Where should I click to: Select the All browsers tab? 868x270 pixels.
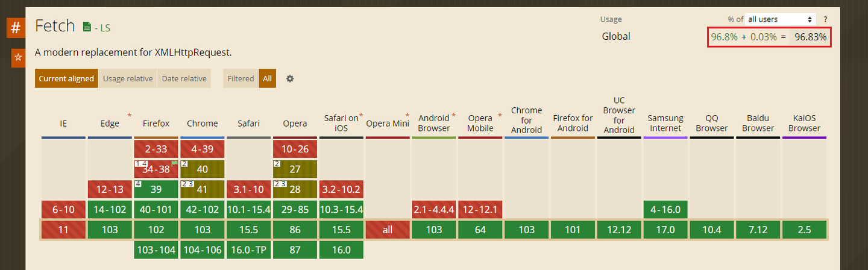[x=268, y=78]
